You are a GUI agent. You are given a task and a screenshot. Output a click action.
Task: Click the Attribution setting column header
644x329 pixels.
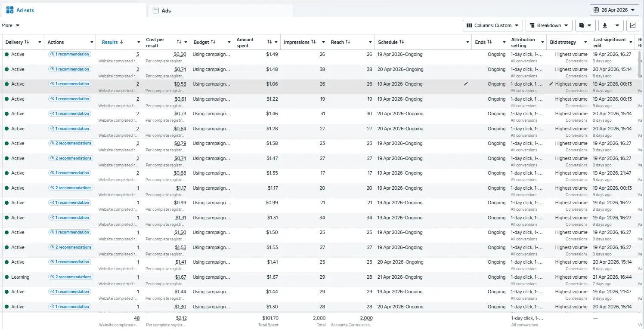pyautogui.click(x=523, y=42)
